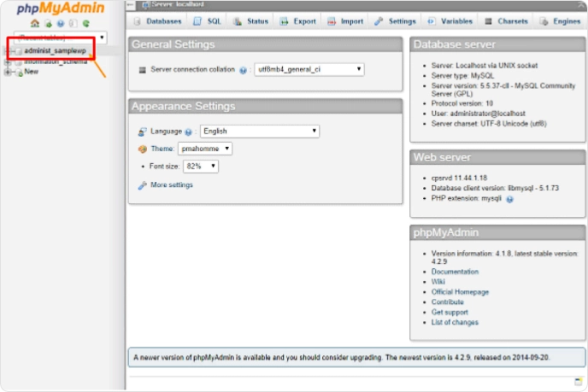Click the Variables tab icon
The width and height of the screenshot is (588, 392).
[x=432, y=21]
